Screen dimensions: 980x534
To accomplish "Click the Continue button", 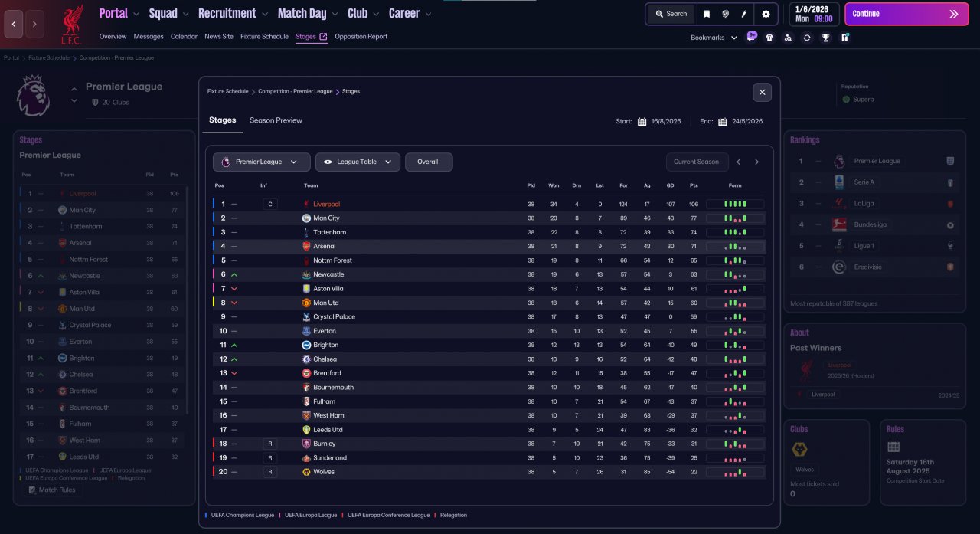I will [x=906, y=14].
